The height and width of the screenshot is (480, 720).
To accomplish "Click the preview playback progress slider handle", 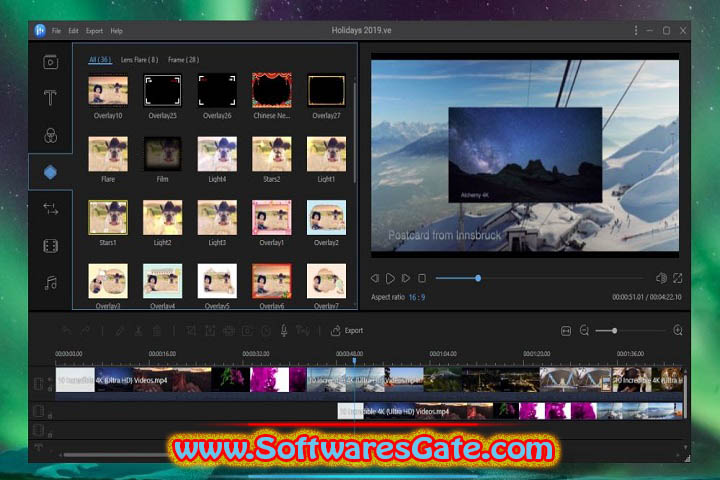I will point(478,278).
